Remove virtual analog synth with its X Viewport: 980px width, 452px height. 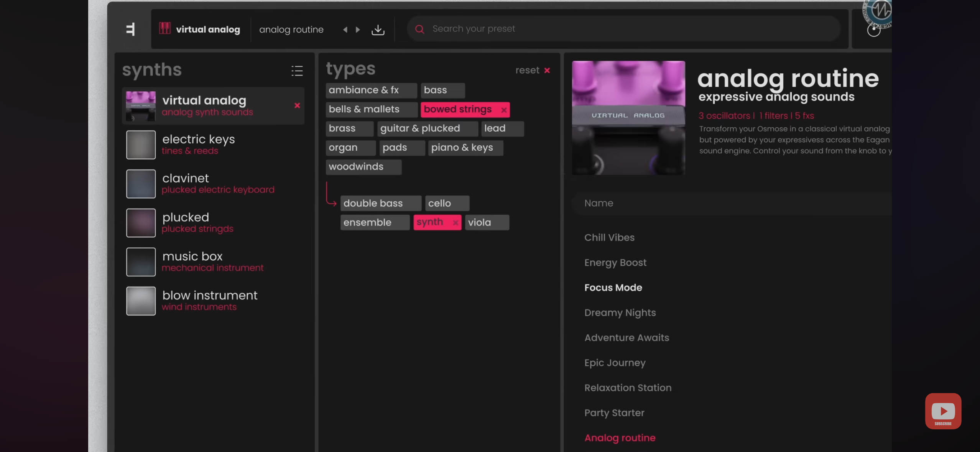pyautogui.click(x=297, y=105)
